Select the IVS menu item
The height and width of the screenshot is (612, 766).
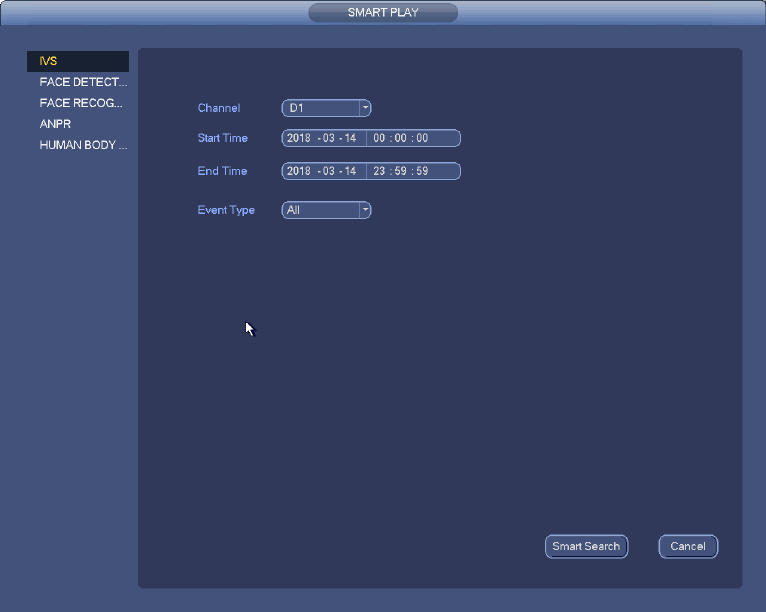pyautogui.click(x=78, y=61)
